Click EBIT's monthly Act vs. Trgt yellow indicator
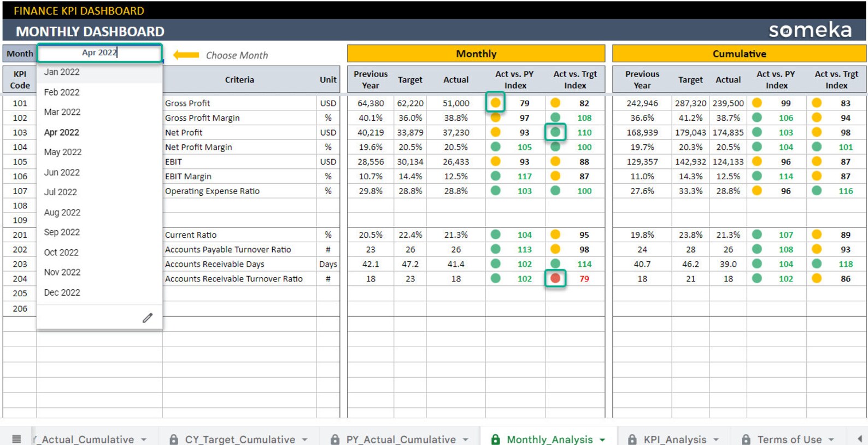The image size is (868, 445). pos(555,161)
